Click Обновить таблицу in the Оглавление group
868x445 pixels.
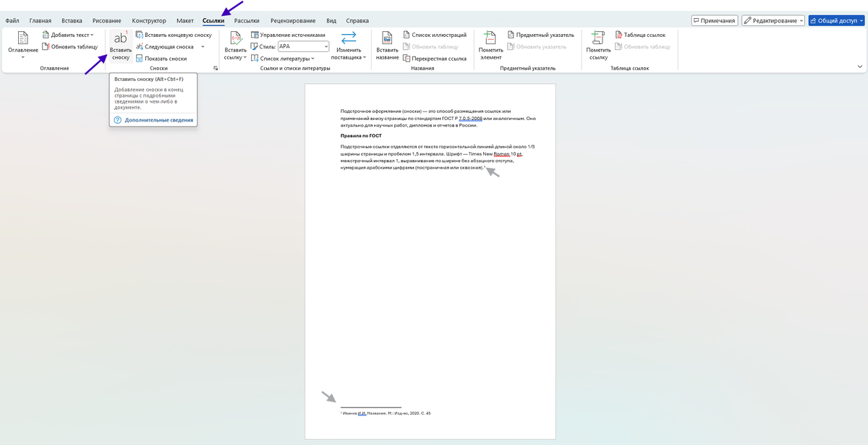(x=69, y=46)
